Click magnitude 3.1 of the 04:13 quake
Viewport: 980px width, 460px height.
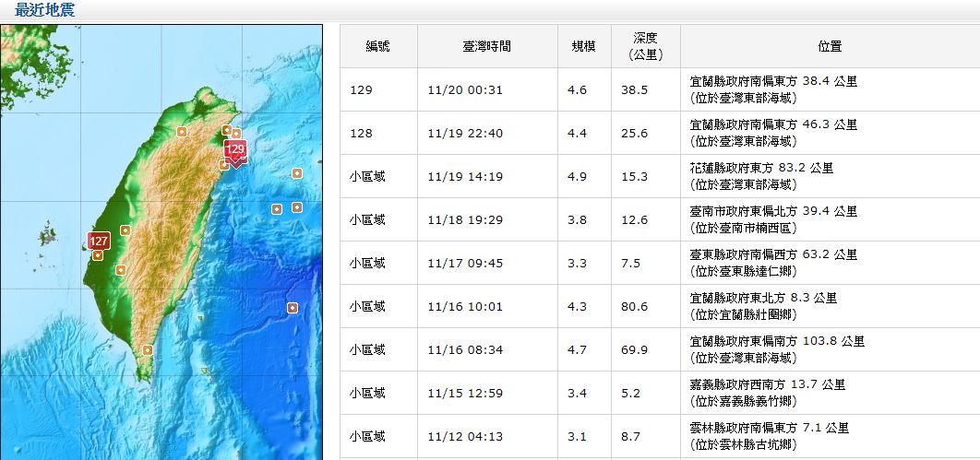click(577, 437)
